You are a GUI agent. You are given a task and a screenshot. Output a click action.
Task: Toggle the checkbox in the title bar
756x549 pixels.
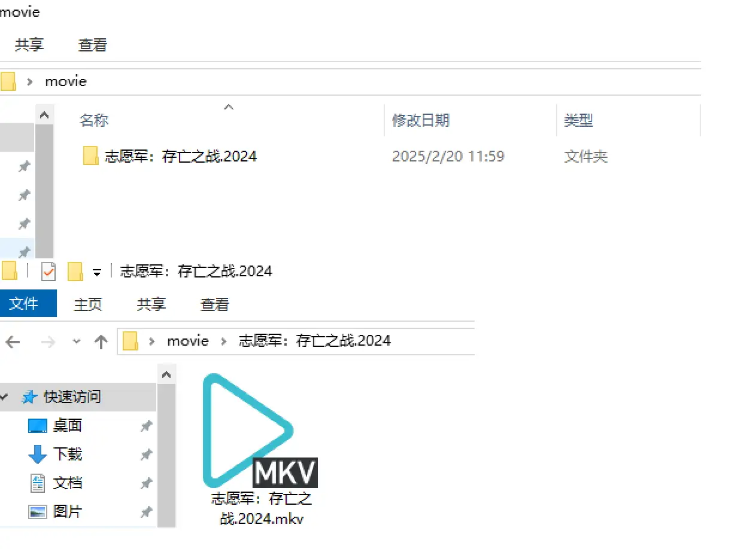pyautogui.click(x=48, y=271)
